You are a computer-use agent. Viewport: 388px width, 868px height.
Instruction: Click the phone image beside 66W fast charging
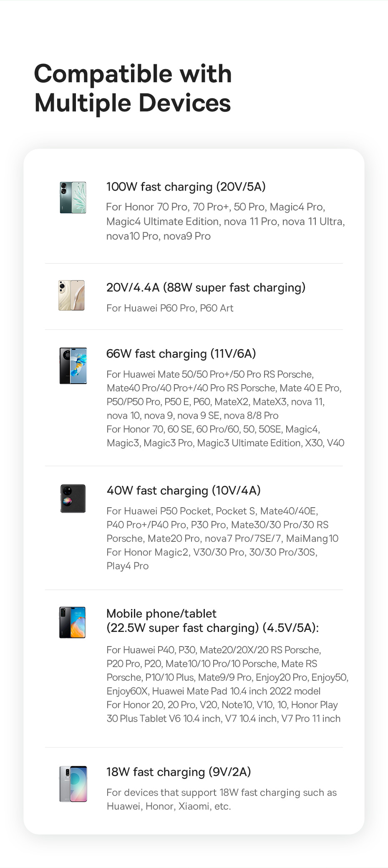[73, 366]
